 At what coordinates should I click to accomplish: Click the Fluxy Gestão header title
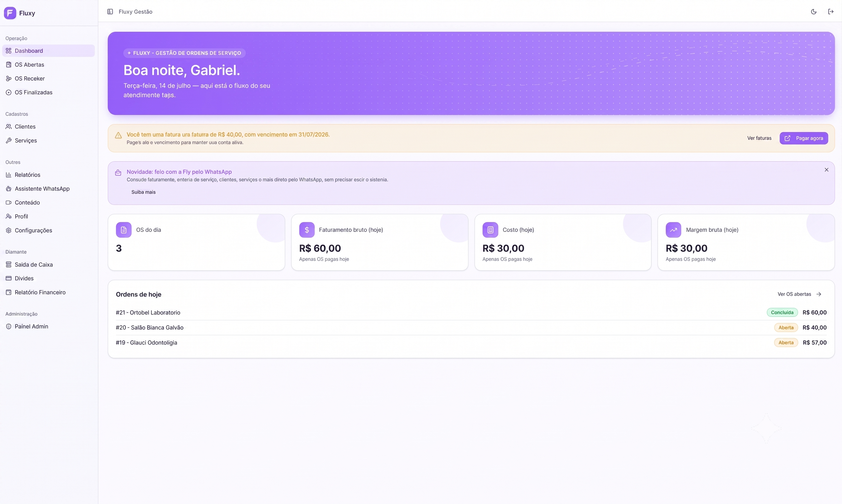pos(135,12)
